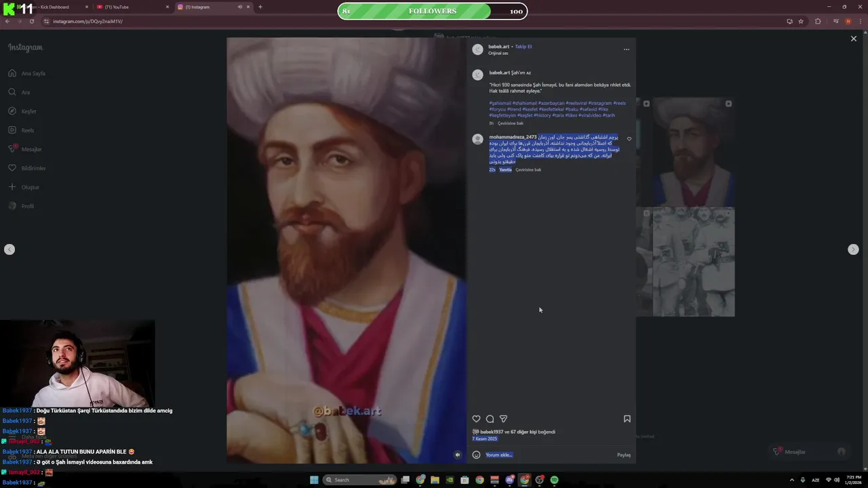Open Spotify from the taskbar
The image size is (868, 488).
pos(554,480)
